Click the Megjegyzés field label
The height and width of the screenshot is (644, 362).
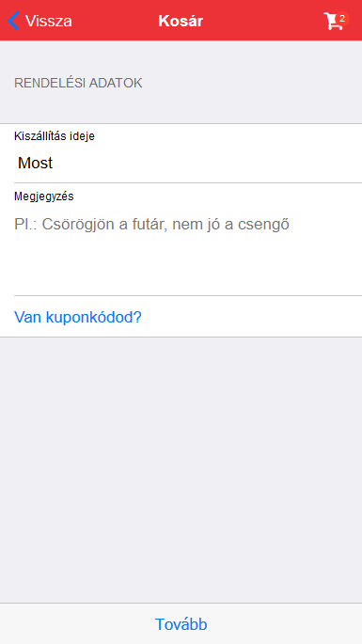click(x=44, y=196)
